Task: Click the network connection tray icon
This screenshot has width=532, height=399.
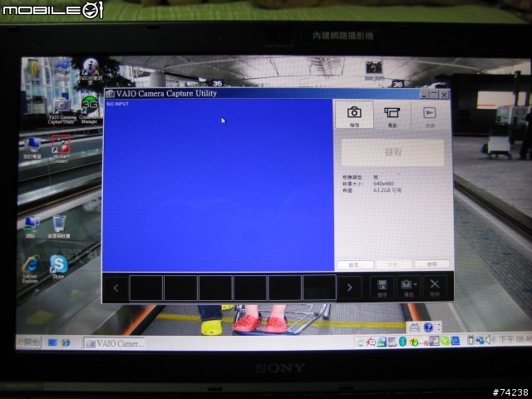Action: click(x=480, y=340)
